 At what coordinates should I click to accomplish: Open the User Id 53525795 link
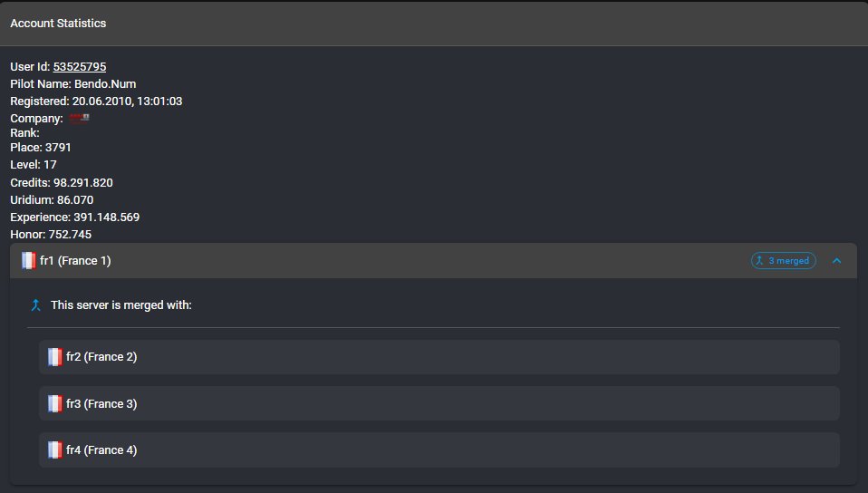click(x=80, y=67)
